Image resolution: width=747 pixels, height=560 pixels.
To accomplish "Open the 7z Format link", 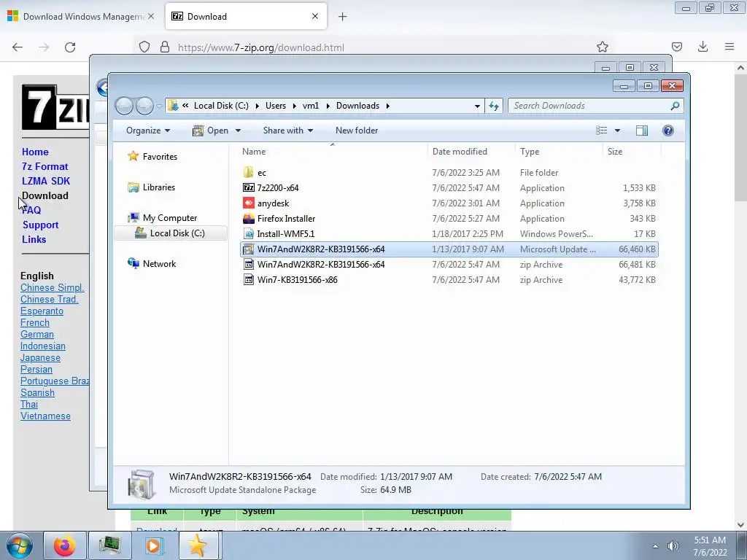I will [x=44, y=167].
